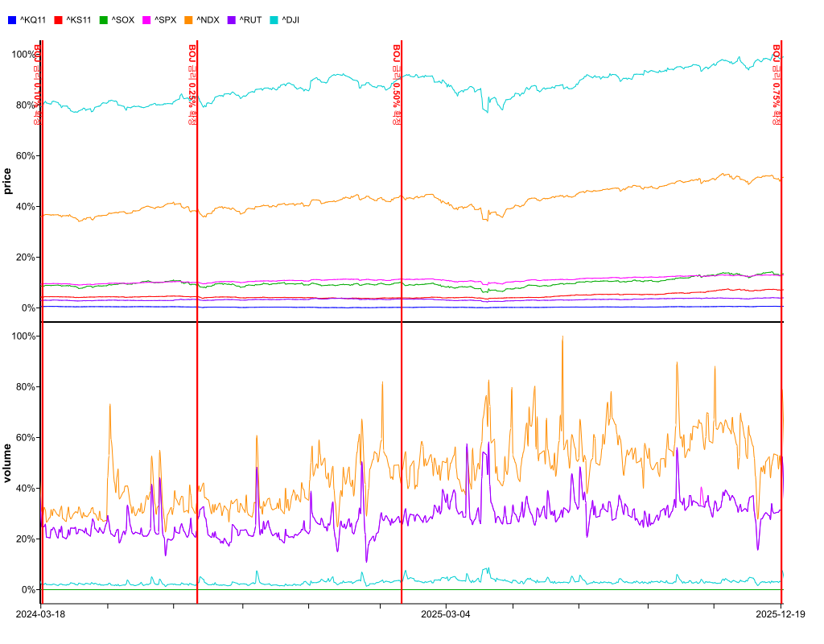This screenshot has height=644, width=824.
Task: Toggle the ^RUT legend label
Action: (250, 19)
